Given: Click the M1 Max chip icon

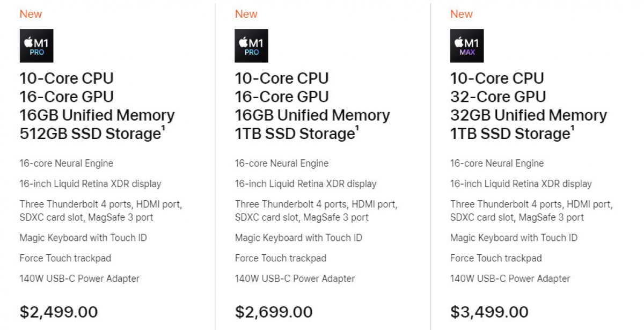Looking at the screenshot, I should 467,46.
